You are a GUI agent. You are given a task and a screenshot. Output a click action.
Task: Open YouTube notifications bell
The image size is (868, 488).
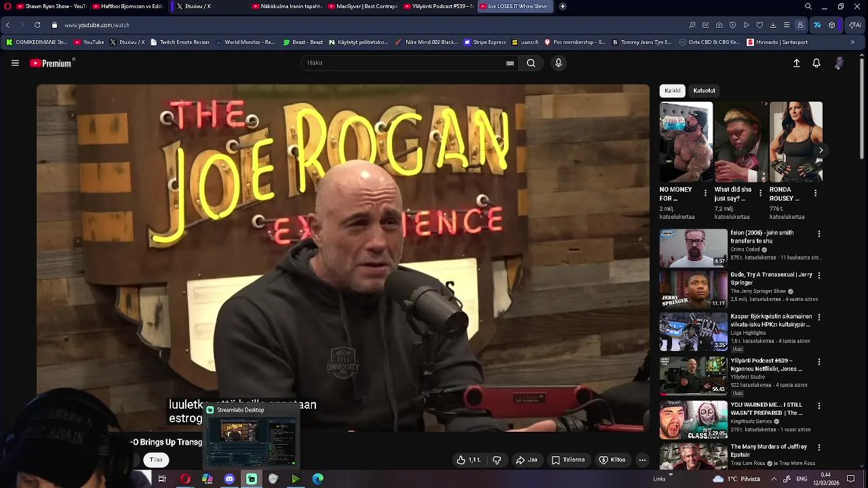816,63
